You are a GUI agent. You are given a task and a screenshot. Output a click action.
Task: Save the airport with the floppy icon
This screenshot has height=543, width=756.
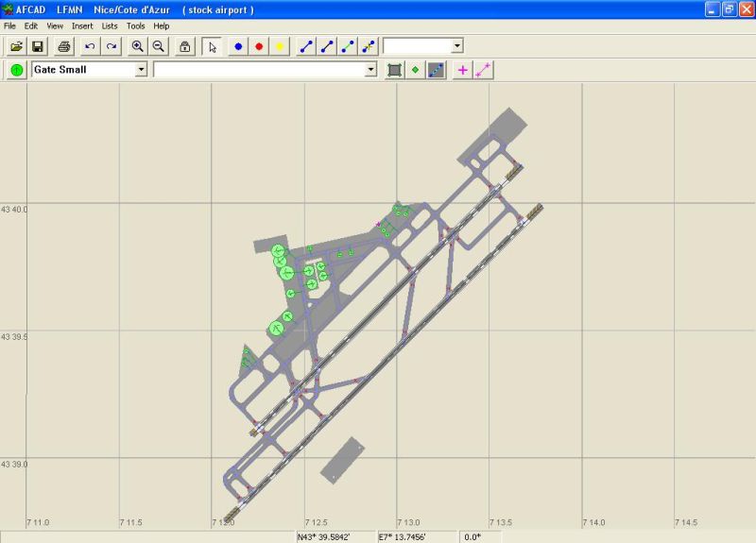(x=38, y=46)
